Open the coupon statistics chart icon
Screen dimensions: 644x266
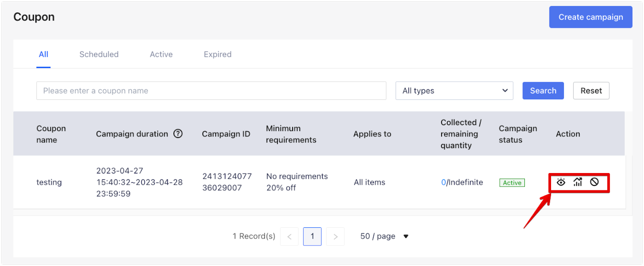[578, 182]
